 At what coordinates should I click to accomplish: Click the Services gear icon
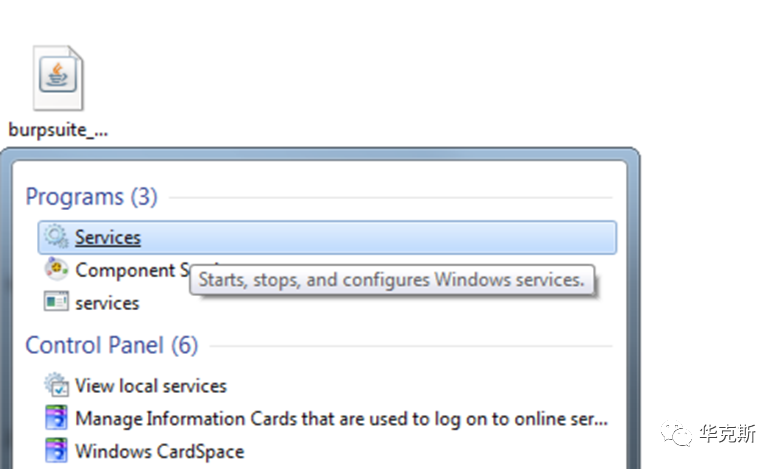(x=56, y=237)
